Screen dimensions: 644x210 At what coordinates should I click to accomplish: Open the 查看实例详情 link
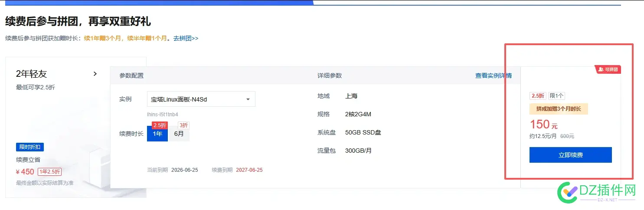[493, 75]
